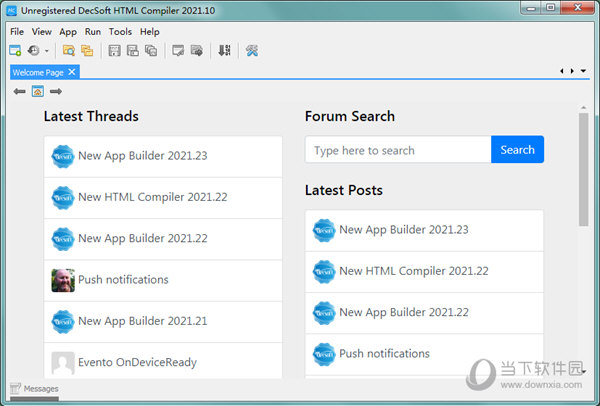Open the File menu
The height and width of the screenshot is (406, 600).
pos(17,32)
